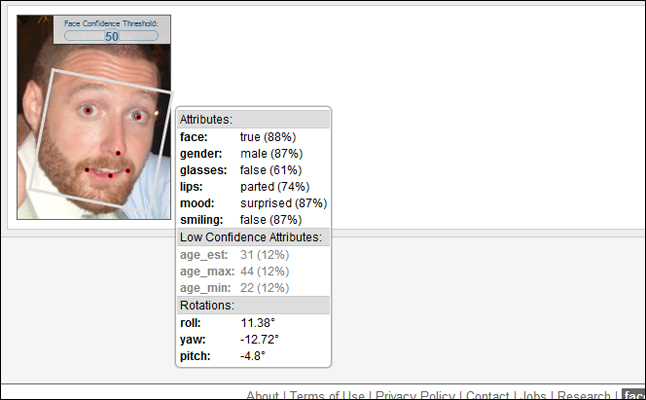
Task: Click the age_min value 22 (12%)
Action: point(264,288)
